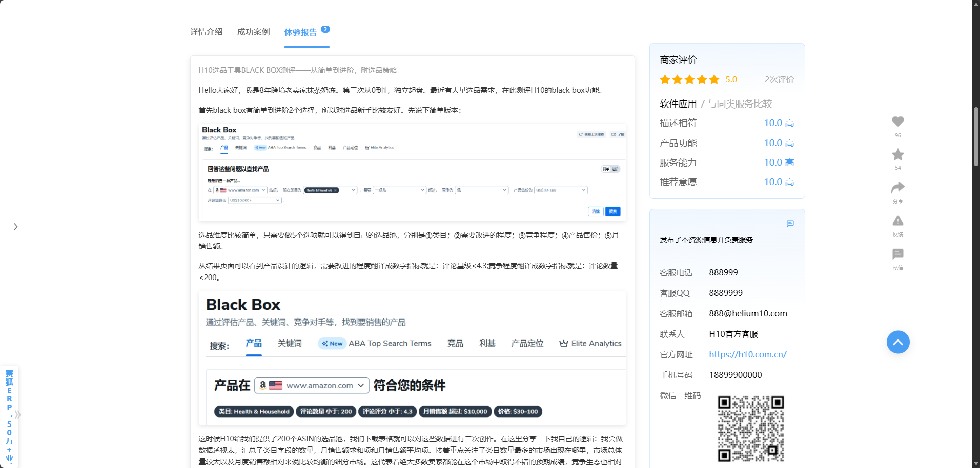Image resolution: width=980 pixels, height=468 pixels.
Task: Expand the left sidebar arrow
Action: (16, 227)
